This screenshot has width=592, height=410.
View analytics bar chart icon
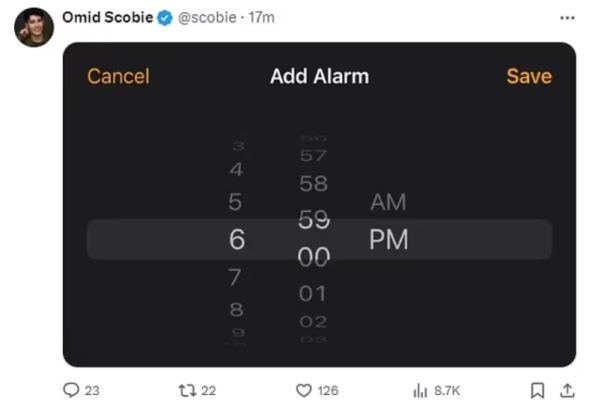(x=420, y=390)
